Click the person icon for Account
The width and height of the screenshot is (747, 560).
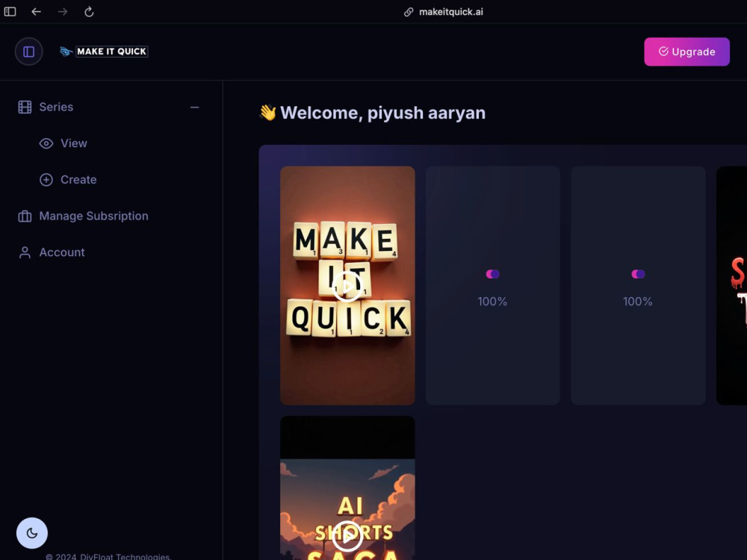click(25, 252)
